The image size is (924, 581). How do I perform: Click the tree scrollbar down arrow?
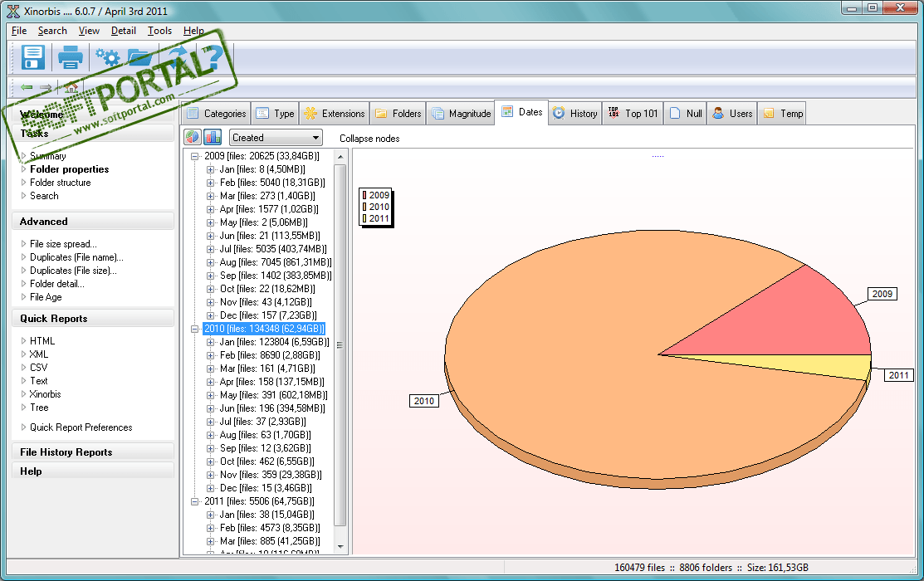pyautogui.click(x=340, y=547)
